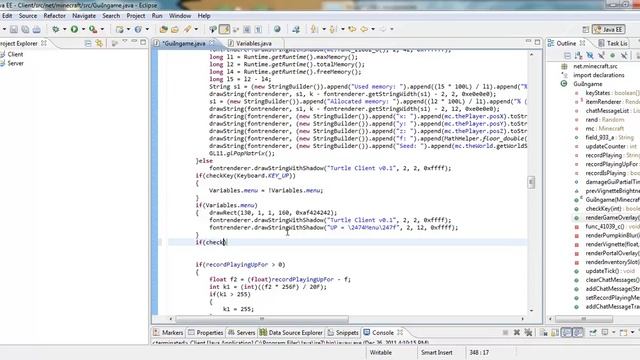Toggle Block Selection Mode icon
Viewport: 640px width, 360px height.
coord(247,29)
